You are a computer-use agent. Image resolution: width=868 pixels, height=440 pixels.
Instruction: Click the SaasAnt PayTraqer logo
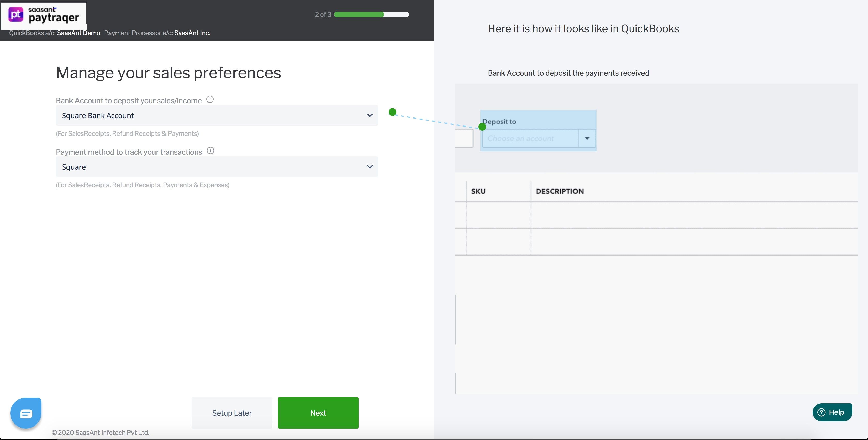tap(43, 15)
